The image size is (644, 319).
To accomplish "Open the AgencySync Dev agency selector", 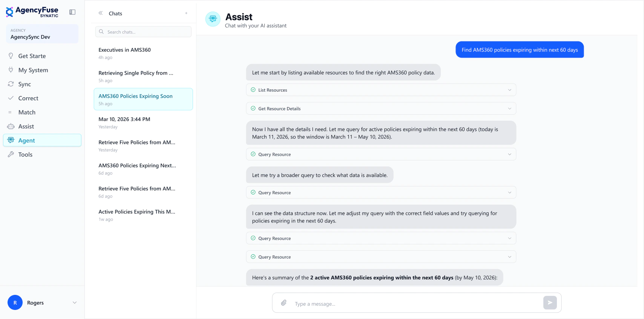I will pos(42,34).
